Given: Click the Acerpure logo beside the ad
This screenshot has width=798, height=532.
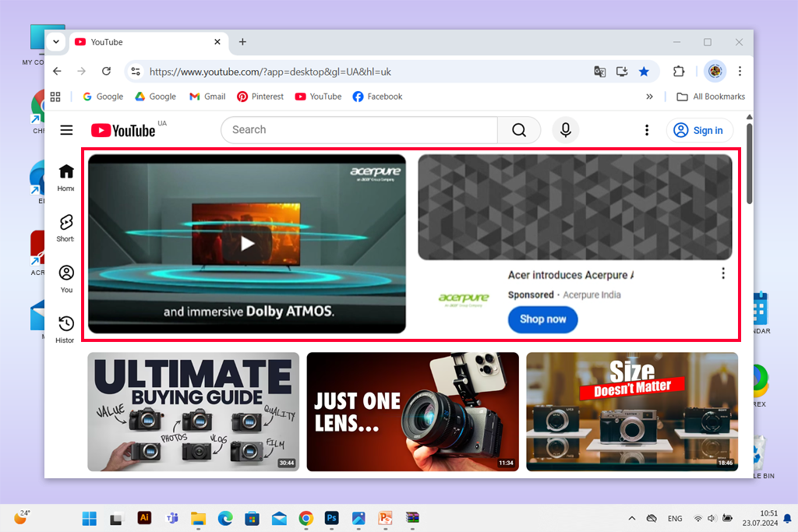Looking at the screenshot, I should (464, 299).
